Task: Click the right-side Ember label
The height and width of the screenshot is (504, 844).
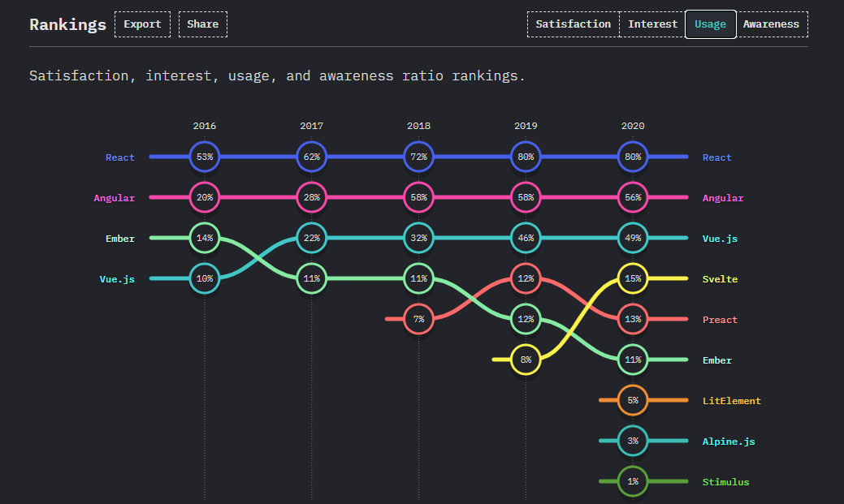Action: point(717,360)
